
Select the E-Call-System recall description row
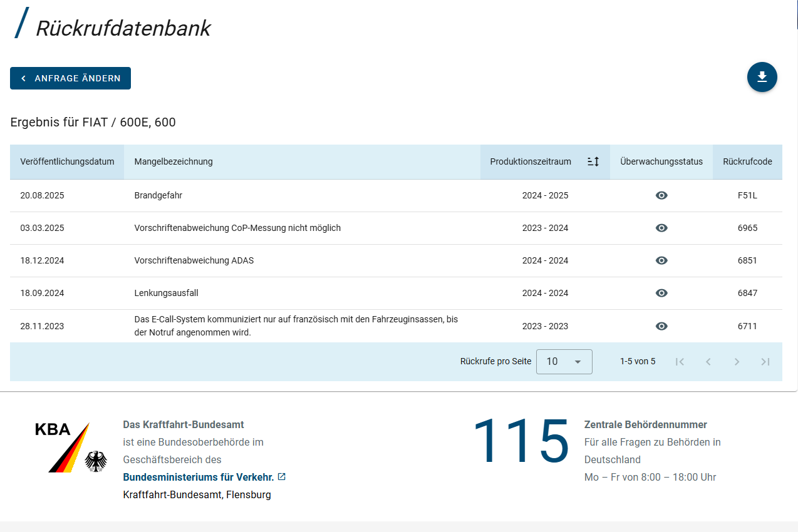point(296,326)
